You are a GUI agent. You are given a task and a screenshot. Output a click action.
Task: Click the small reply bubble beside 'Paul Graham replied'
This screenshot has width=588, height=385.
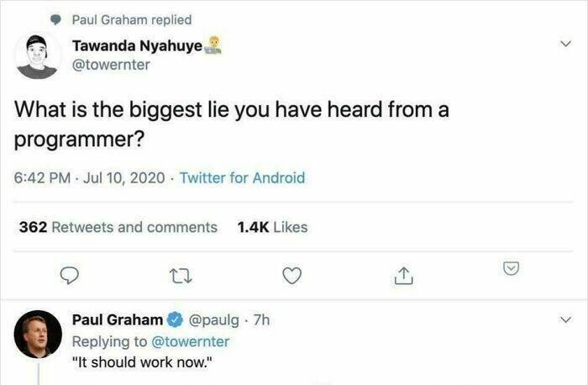click(x=55, y=19)
